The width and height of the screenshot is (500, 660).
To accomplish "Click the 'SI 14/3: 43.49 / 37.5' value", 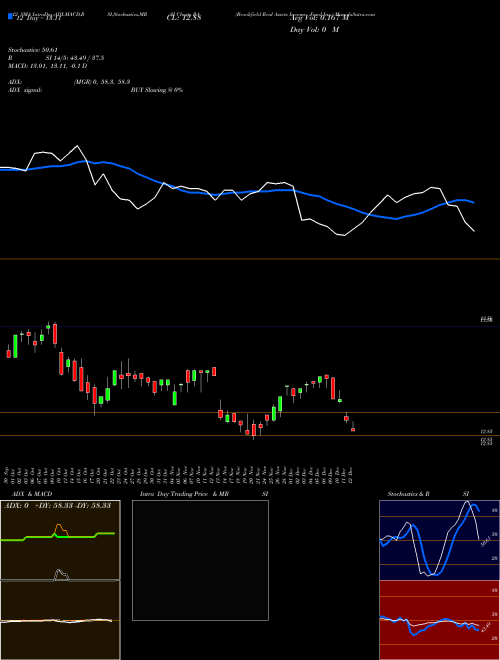I will point(75,58).
